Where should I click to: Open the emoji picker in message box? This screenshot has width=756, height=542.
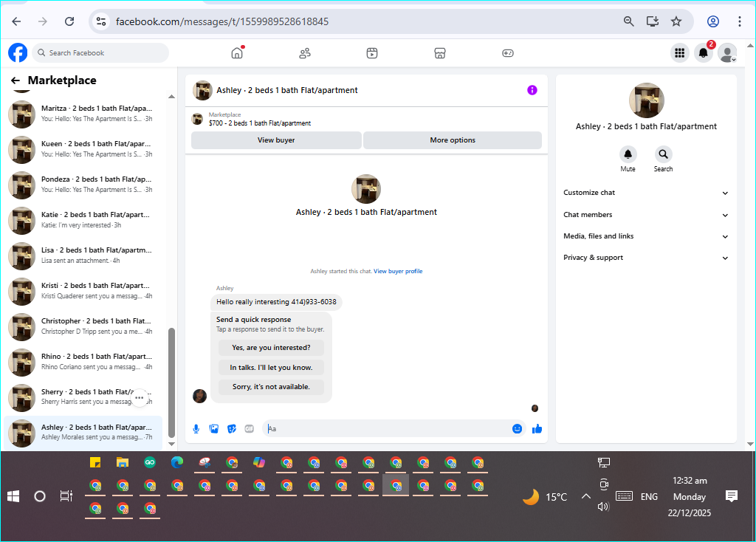pyautogui.click(x=517, y=429)
